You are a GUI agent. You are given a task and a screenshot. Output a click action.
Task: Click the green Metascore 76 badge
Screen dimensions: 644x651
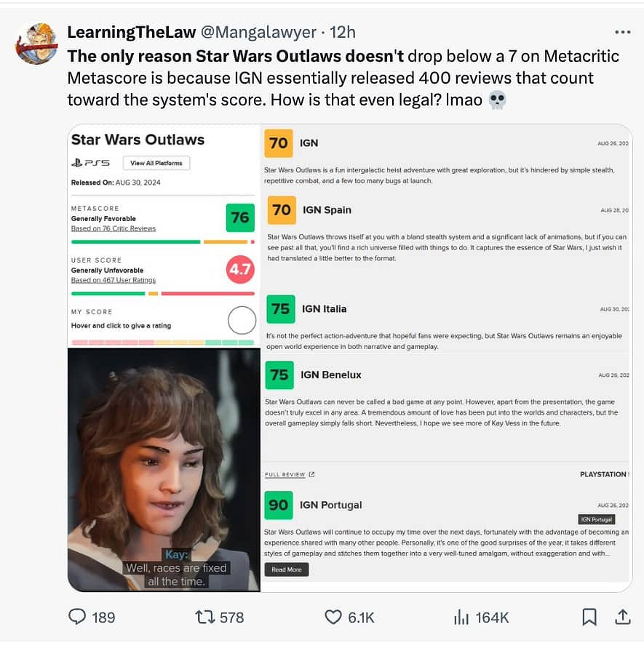(240, 217)
